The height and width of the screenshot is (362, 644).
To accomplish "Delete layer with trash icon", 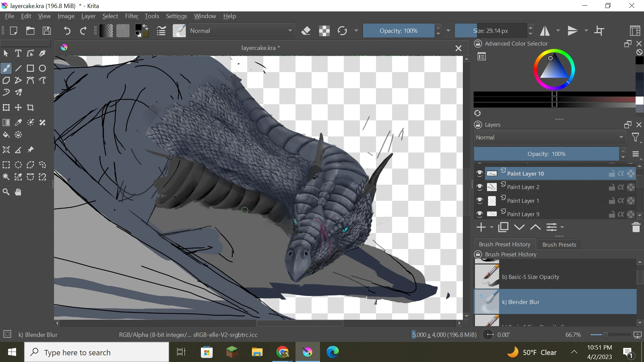I will pyautogui.click(x=636, y=227).
